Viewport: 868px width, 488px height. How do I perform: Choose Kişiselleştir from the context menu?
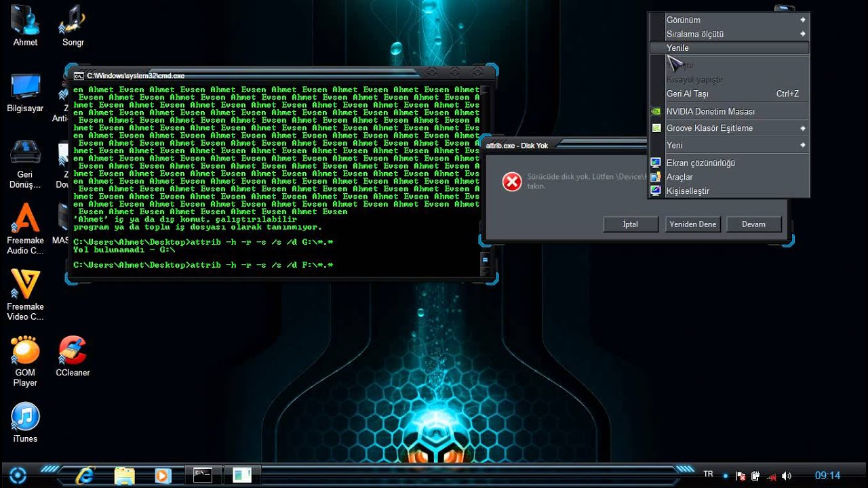[729, 190]
